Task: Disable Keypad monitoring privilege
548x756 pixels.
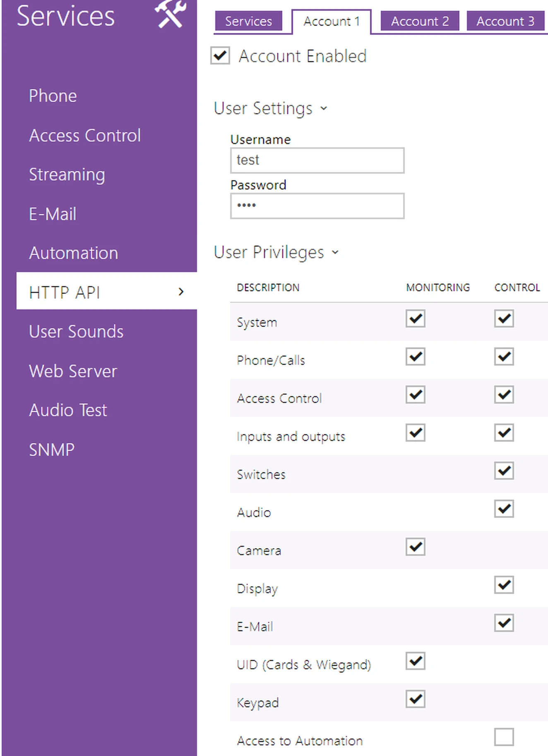Action: point(416,699)
